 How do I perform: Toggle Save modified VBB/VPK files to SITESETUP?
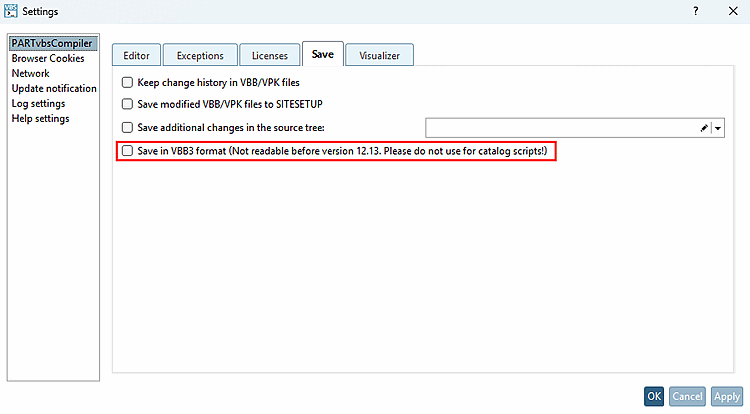point(127,104)
